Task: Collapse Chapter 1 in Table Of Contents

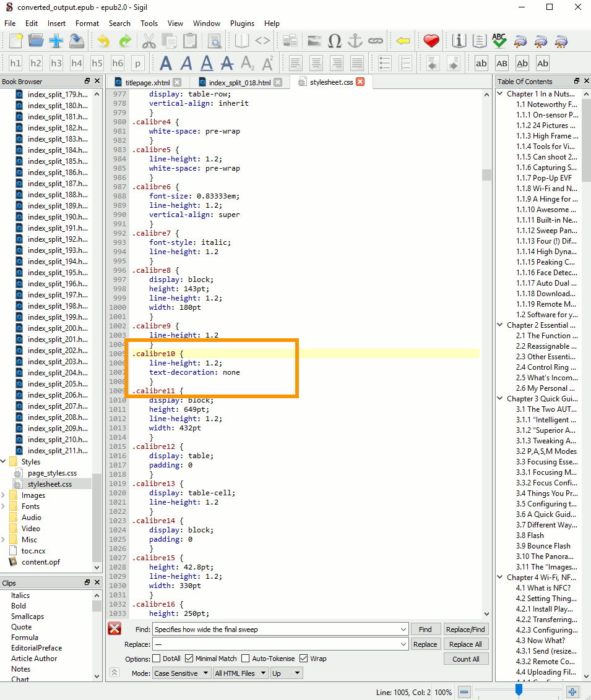Action: (x=501, y=94)
